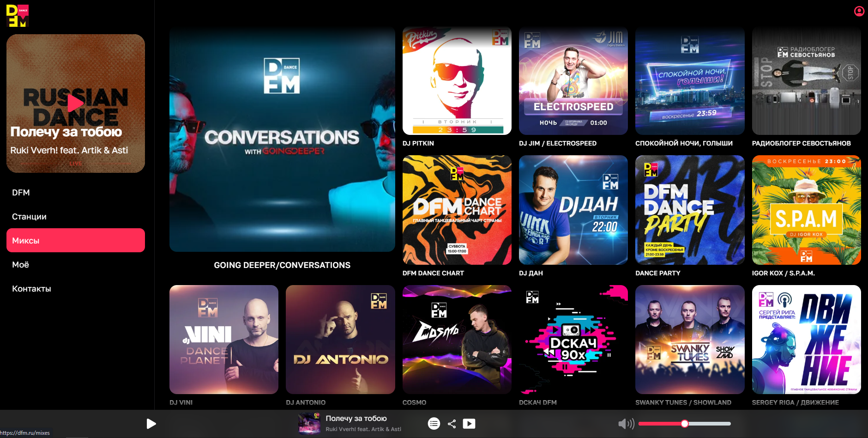Open the user profile icon

[859, 11]
